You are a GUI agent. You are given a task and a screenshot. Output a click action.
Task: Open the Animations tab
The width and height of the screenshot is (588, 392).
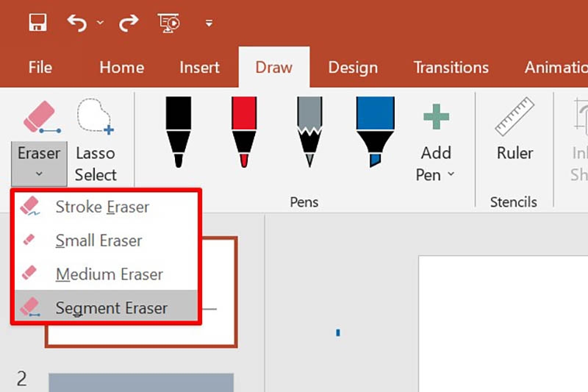556,68
